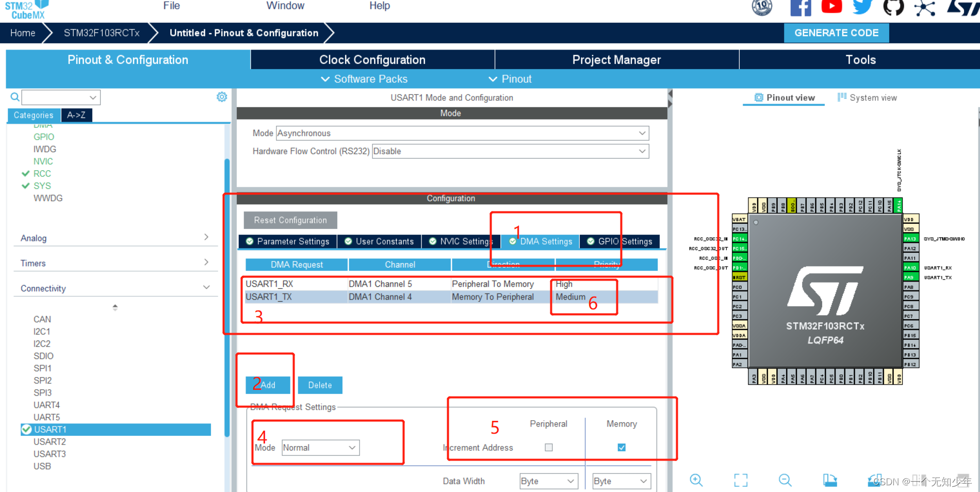Open the File menu
The height and width of the screenshot is (492, 980).
171,6
